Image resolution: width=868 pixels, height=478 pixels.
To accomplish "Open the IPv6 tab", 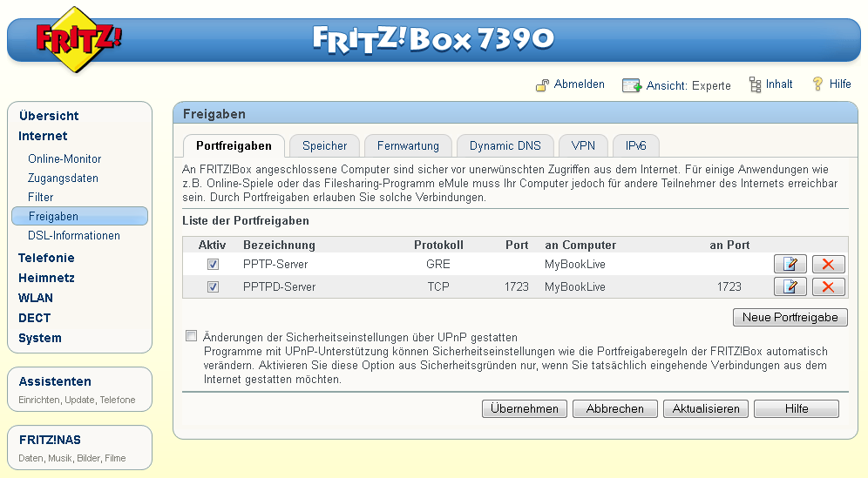I will pos(635,146).
